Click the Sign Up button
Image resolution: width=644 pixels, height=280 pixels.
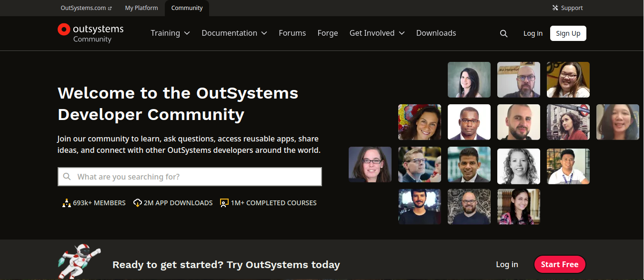click(x=568, y=33)
